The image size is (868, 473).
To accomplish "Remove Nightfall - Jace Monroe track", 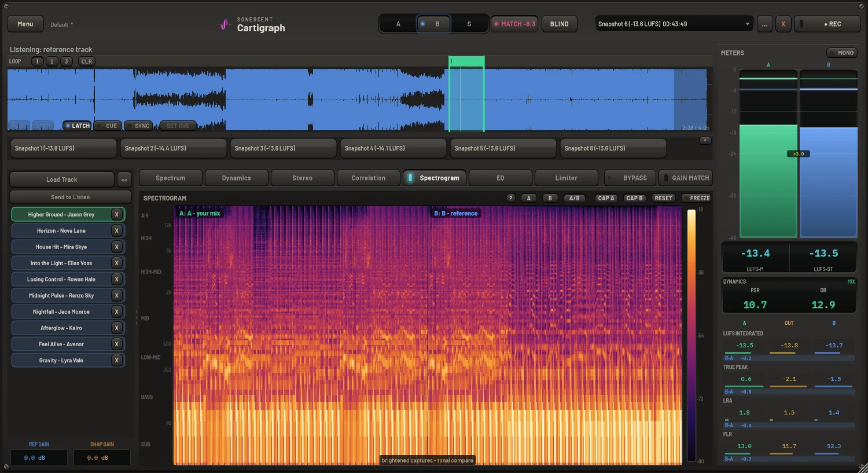I will coord(116,311).
